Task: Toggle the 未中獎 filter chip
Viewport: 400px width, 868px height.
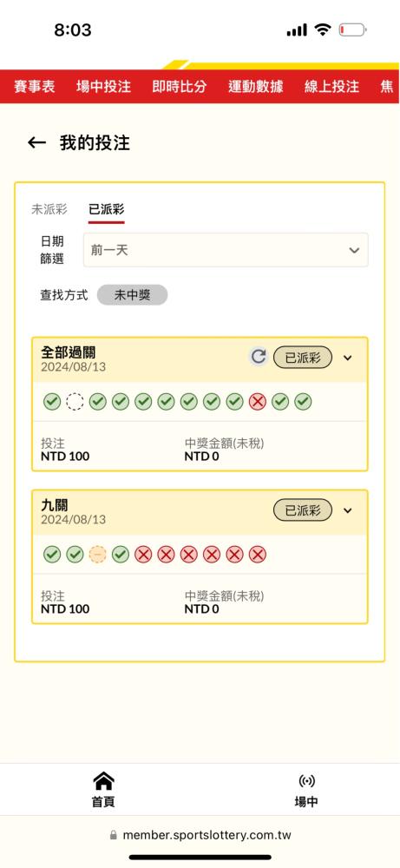Action: click(x=132, y=296)
